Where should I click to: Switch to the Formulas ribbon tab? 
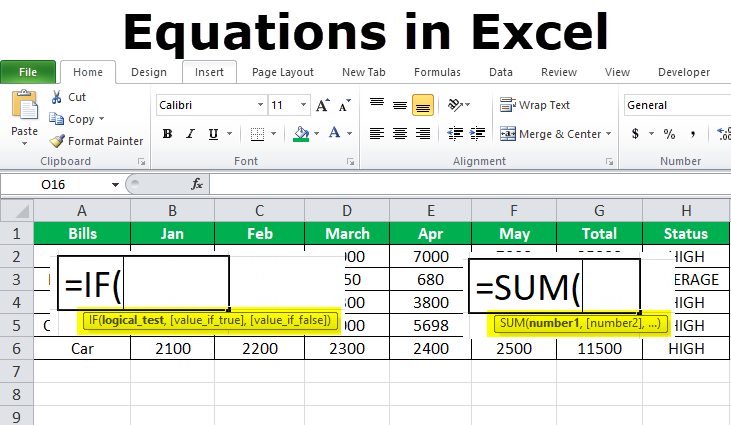tap(437, 72)
